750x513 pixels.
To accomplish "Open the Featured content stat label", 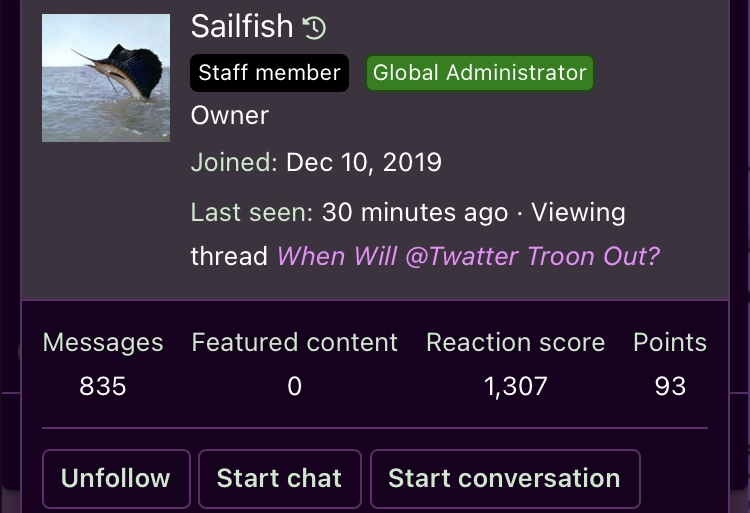I will (x=295, y=343).
